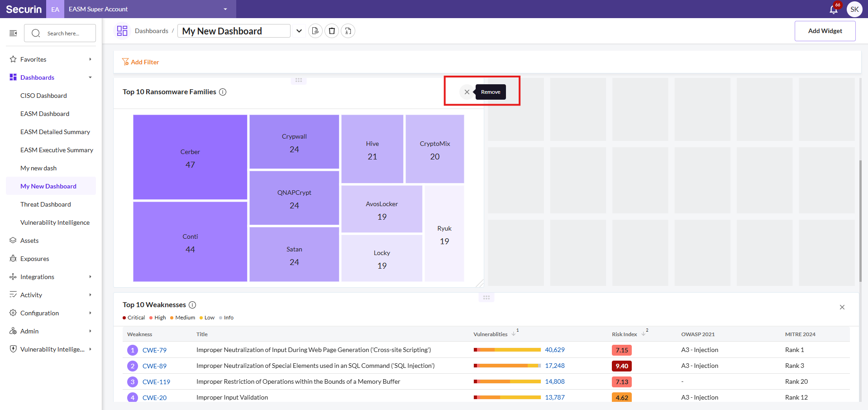The height and width of the screenshot is (410, 868).
Task: Click the resize handle of Ransomware widget
Action: point(480,284)
